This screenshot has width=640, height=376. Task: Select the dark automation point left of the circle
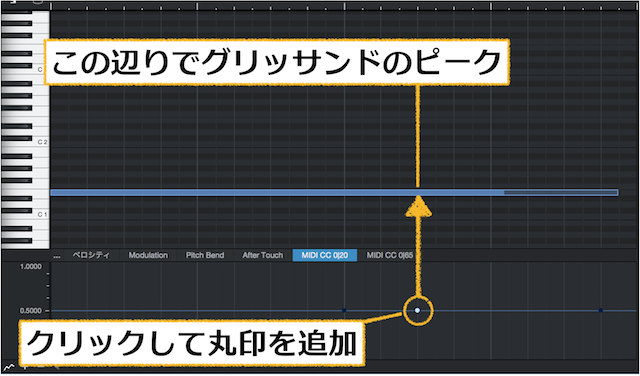[x=344, y=311]
